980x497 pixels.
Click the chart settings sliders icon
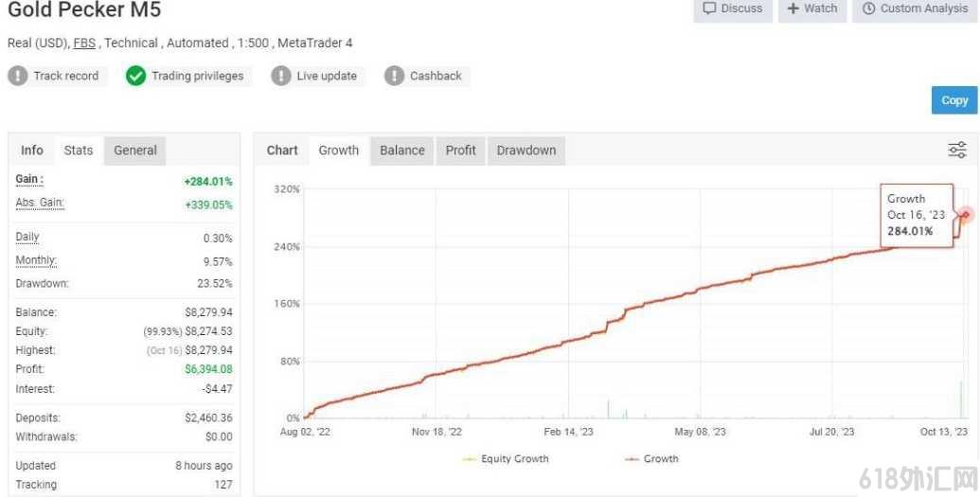pyautogui.click(x=957, y=150)
